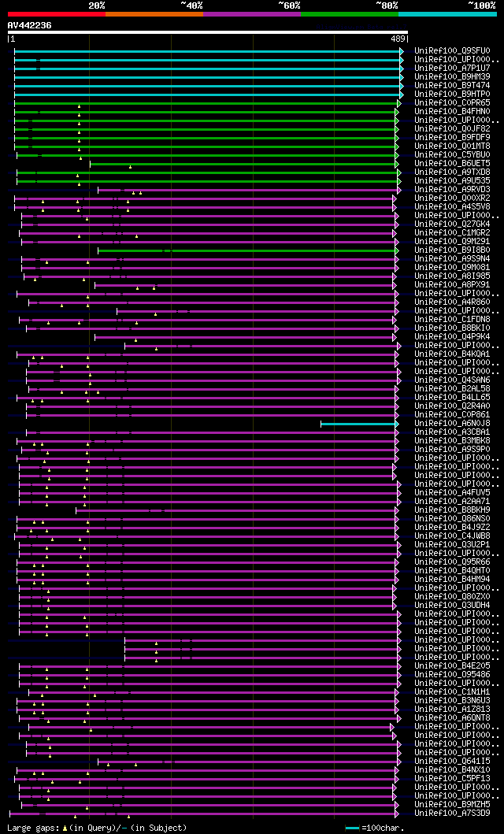The image size is (504, 834).
Task: Click the UniRef100_Q27GK4 hit name
Action: point(453,224)
